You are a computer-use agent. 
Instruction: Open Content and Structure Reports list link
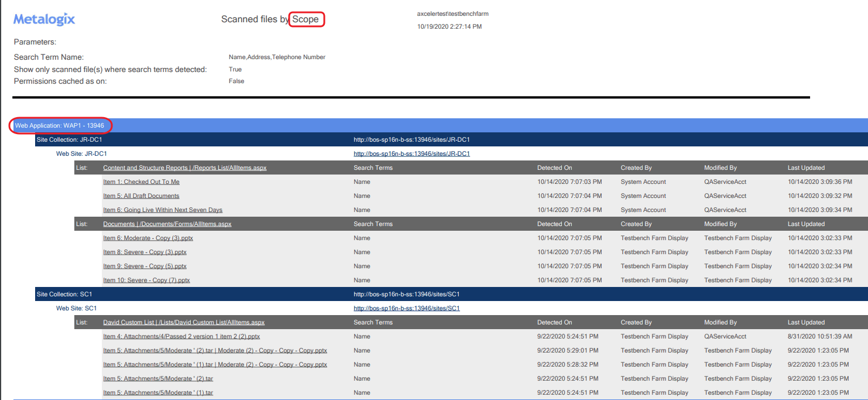click(x=184, y=167)
